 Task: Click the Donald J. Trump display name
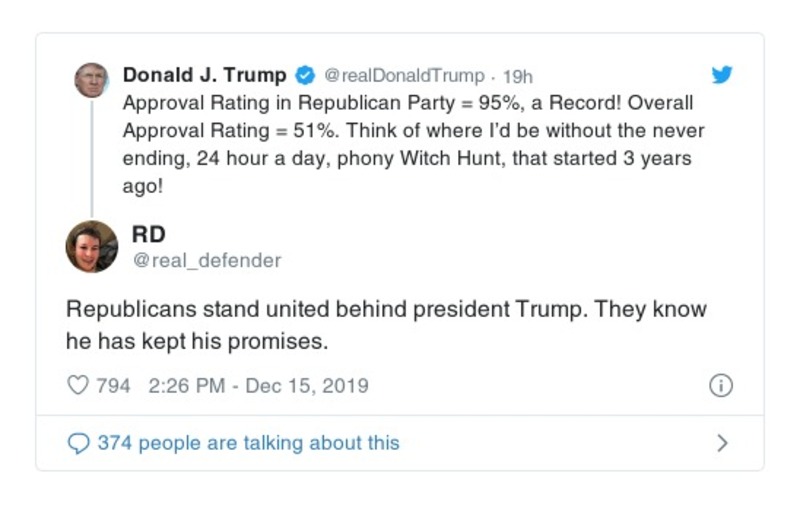tap(204, 76)
